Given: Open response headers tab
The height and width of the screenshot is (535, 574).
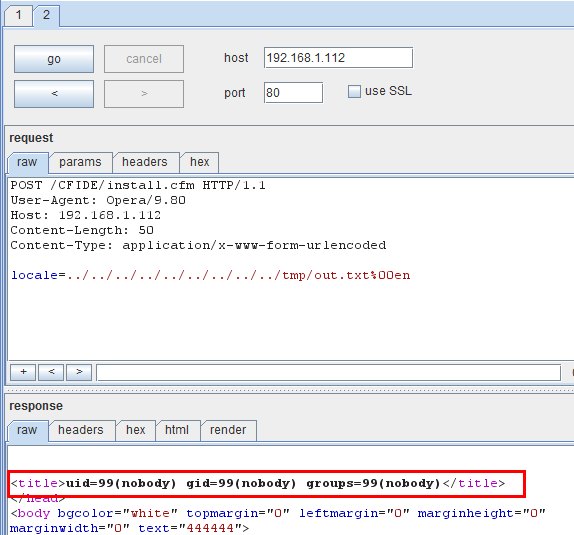Looking at the screenshot, I should [81, 430].
